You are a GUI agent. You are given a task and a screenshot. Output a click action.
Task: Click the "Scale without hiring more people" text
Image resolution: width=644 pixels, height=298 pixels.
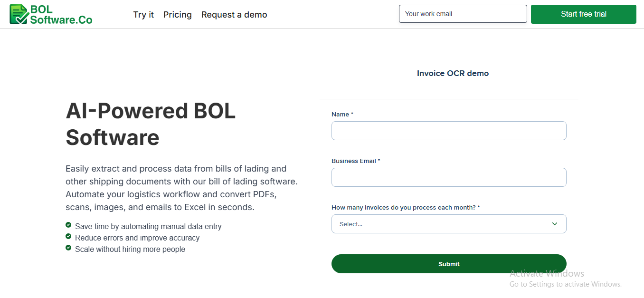[x=130, y=250]
